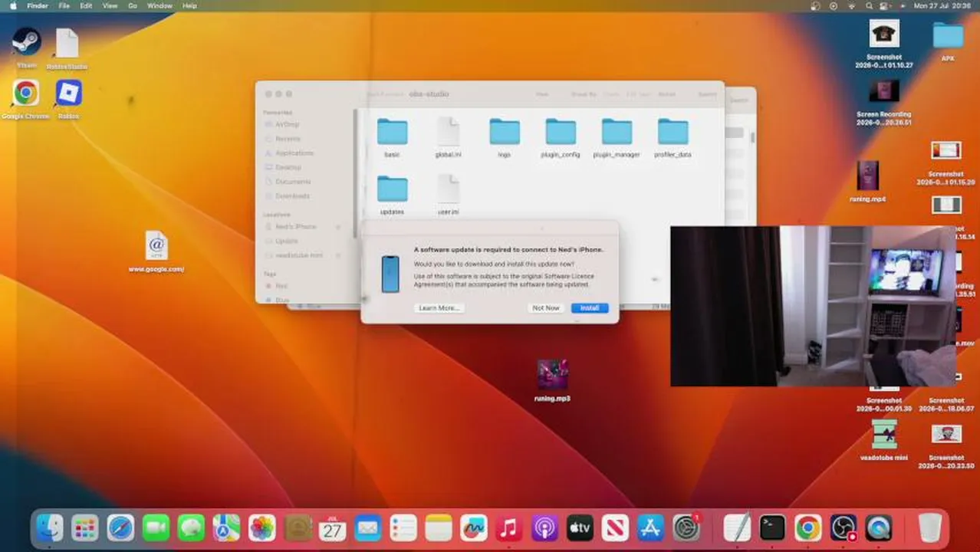This screenshot has height=552, width=980.
Task: Open Launchpad from the Dock
Action: coord(85,527)
